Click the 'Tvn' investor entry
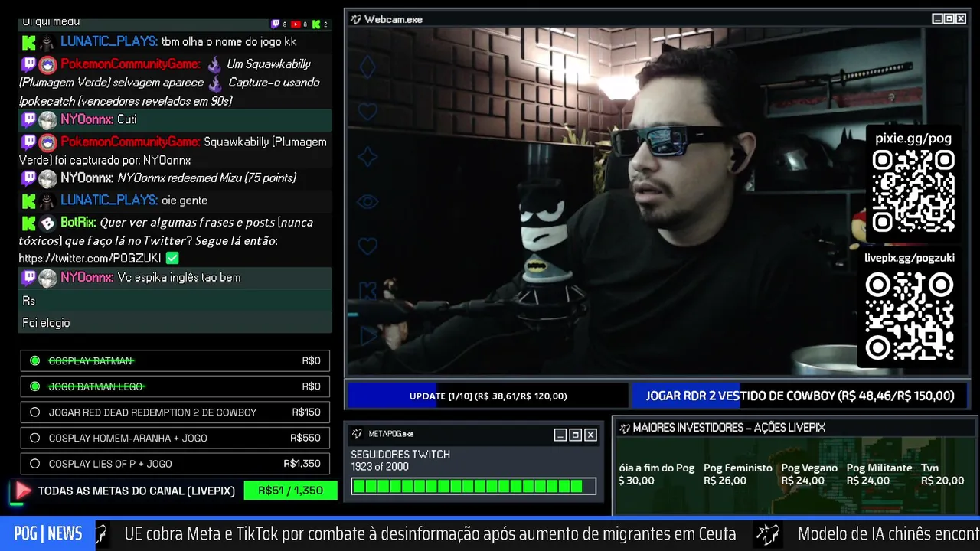This screenshot has width=980, height=551. (x=942, y=474)
